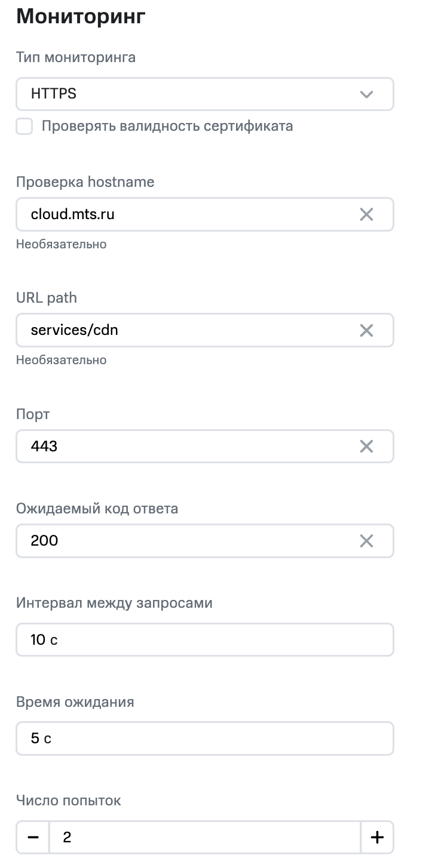
Task: Increase number of attempts with plus
Action: click(377, 838)
